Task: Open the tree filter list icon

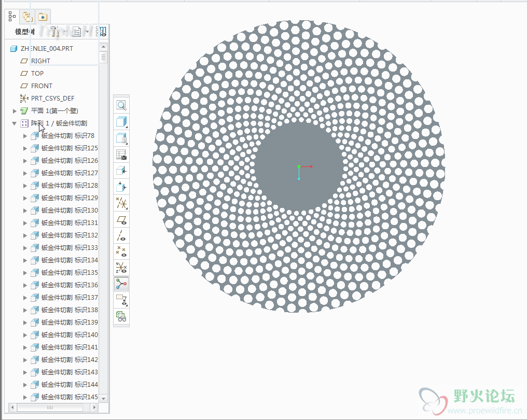Action: [77, 32]
